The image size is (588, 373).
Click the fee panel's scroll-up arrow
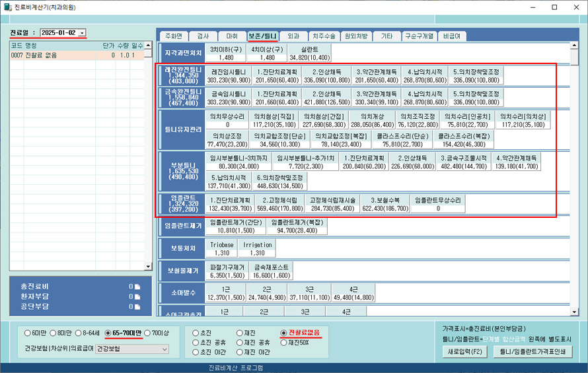(573, 48)
